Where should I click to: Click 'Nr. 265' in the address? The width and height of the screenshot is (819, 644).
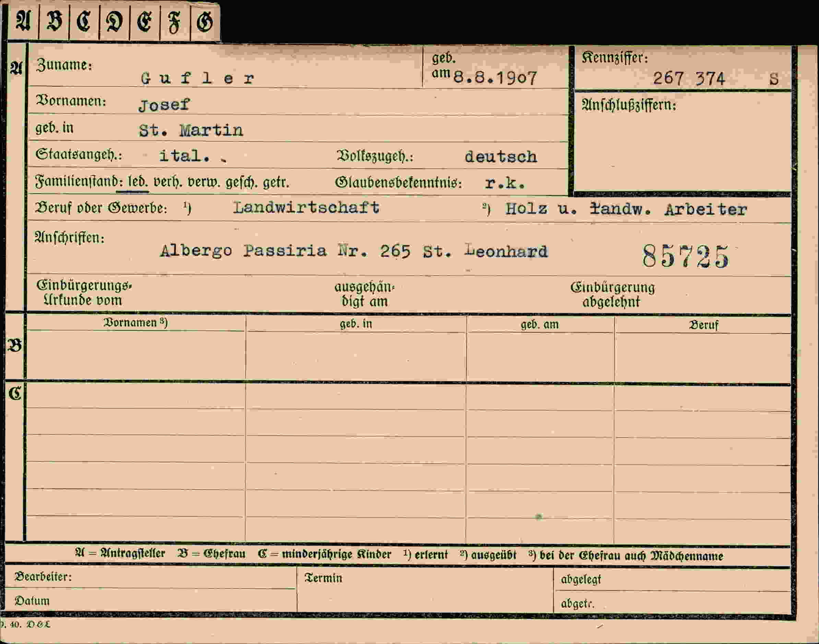374,251
